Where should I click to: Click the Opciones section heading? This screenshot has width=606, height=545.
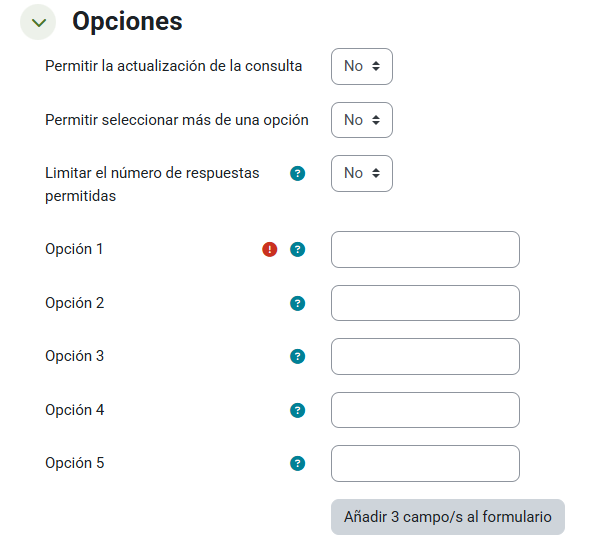(127, 21)
